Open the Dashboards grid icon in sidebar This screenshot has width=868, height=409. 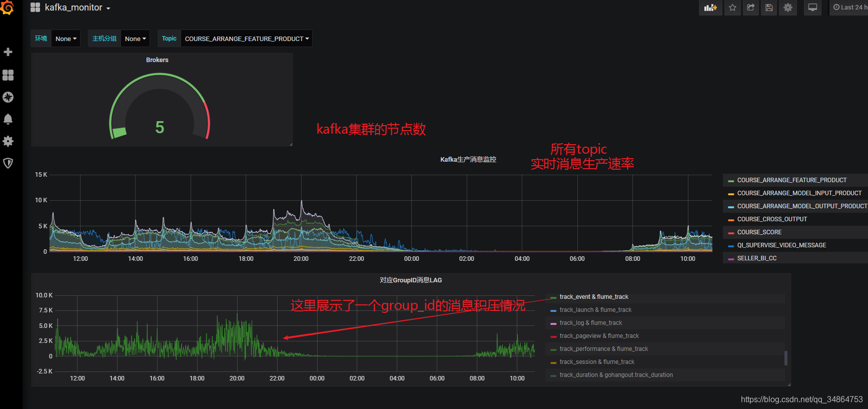pyautogui.click(x=8, y=75)
